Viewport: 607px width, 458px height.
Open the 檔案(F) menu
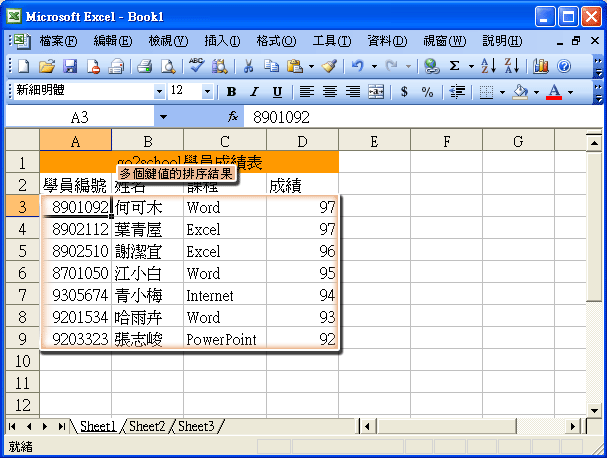[x=58, y=41]
